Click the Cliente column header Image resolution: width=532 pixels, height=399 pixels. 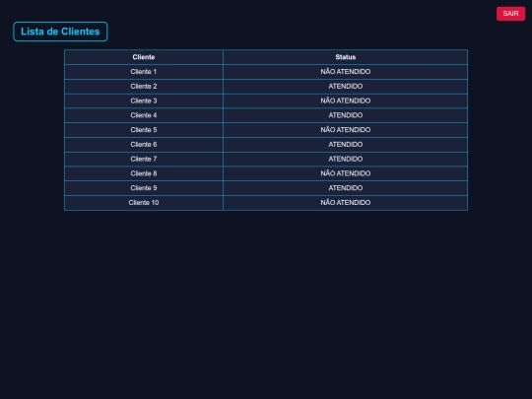[144, 57]
